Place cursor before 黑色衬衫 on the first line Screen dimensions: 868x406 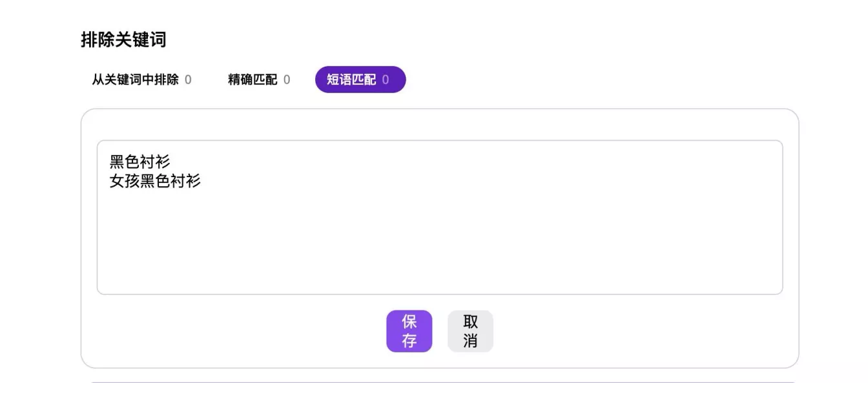pos(110,162)
